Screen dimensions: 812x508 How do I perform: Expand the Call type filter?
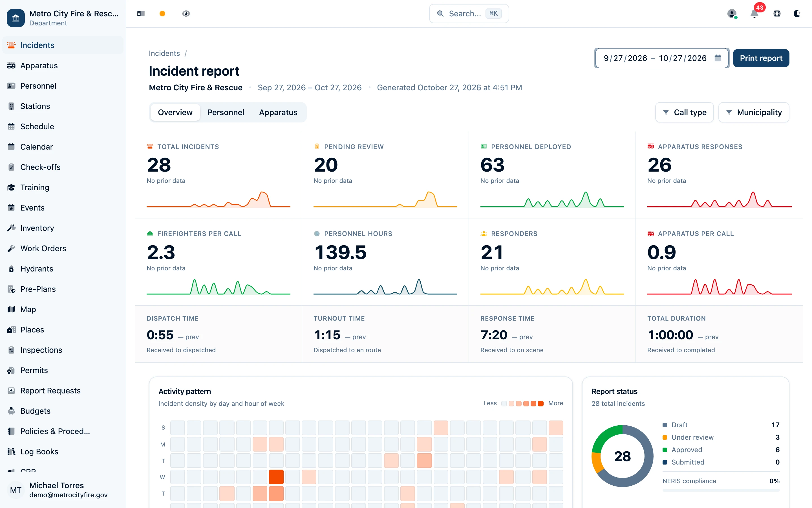tap(684, 112)
